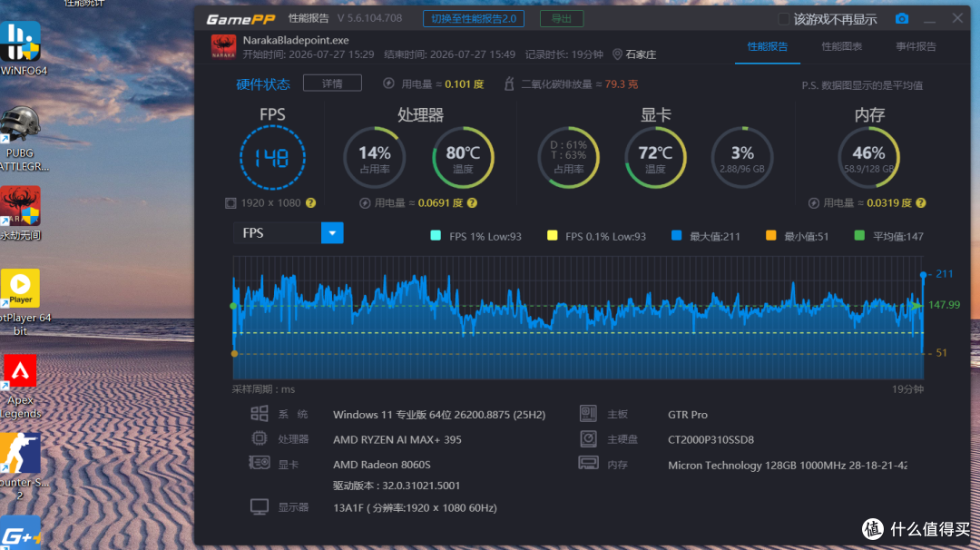Click the 系统 Windows icon in specs list

(260, 414)
